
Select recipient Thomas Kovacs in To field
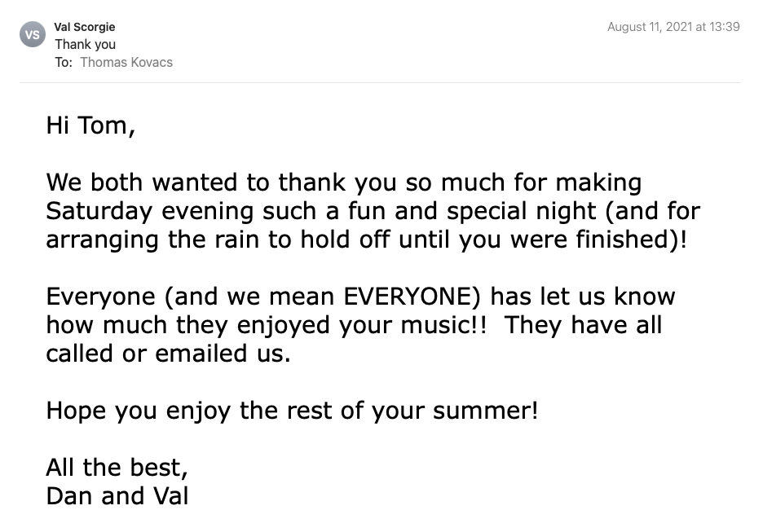[126, 62]
